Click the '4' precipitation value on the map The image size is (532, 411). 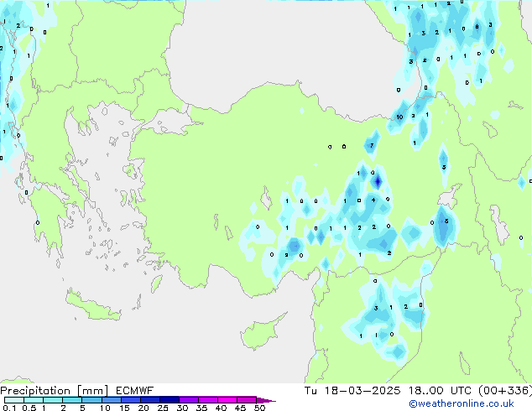point(373,200)
